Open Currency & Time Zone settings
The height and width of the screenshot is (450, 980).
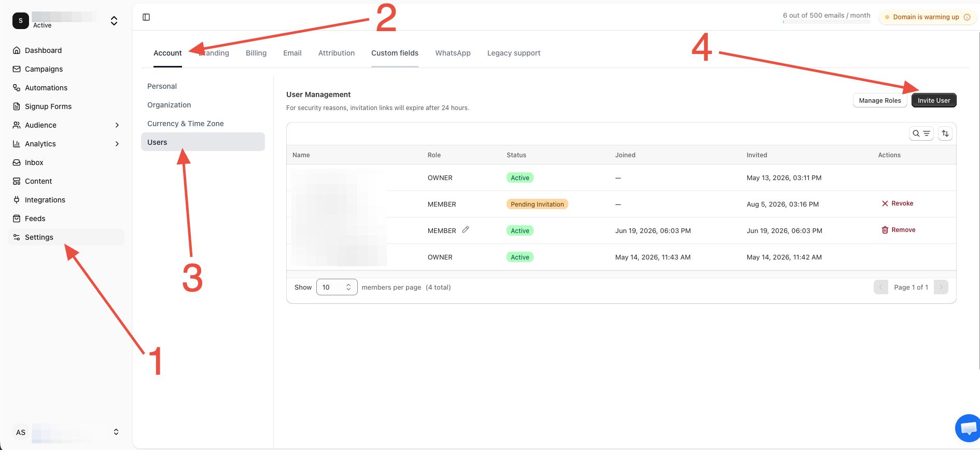pyautogui.click(x=203, y=124)
